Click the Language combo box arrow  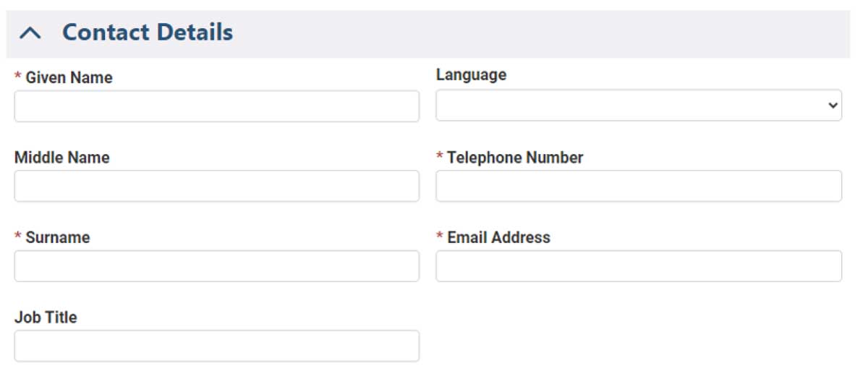(x=831, y=106)
